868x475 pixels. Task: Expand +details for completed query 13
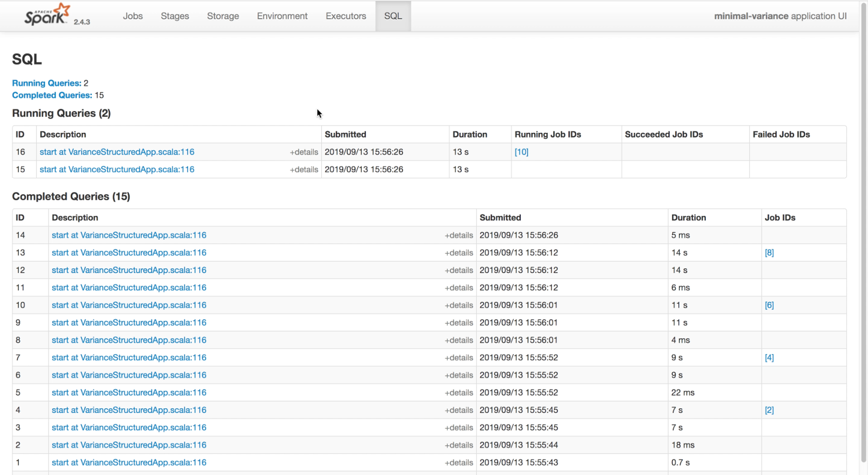coord(459,253)
